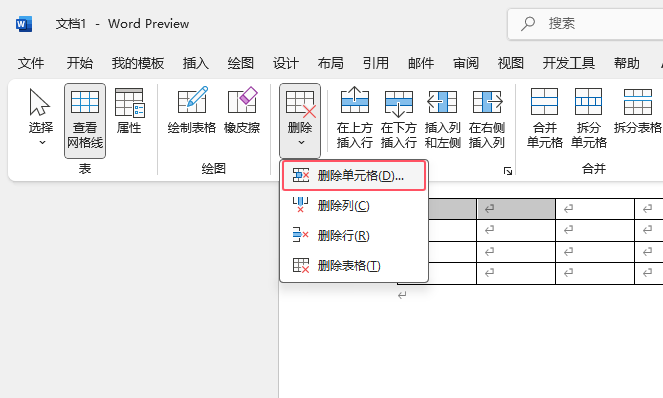Split cells using 拆分单元格
The image size is (663, 398).
coord(589,118)
